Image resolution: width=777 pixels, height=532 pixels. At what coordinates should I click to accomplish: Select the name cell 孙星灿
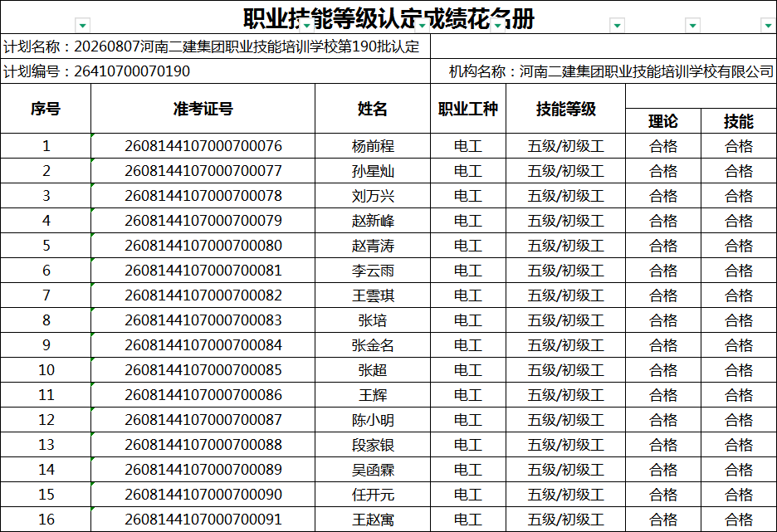click(x=373, y=171)
